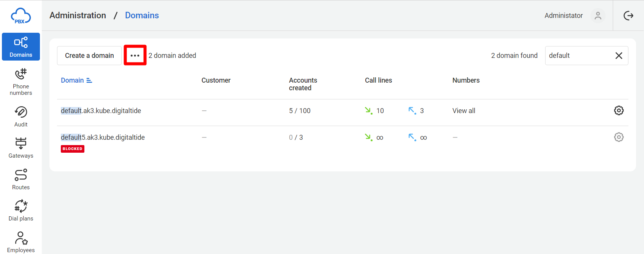The width and height of the screenshot is (644, 254).
Task: Open settings gear for blocked default5 domain
Action: click(x=619, y=137)
